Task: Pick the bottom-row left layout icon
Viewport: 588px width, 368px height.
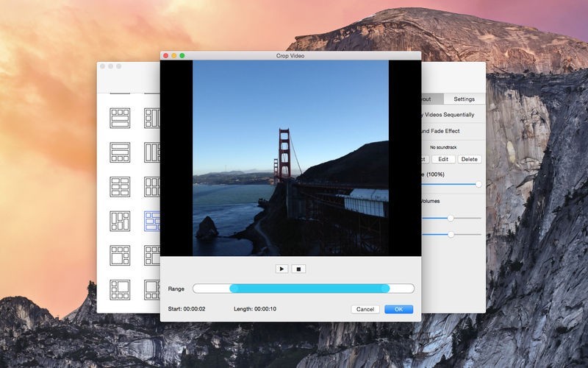Action: (x=120, y=289)
